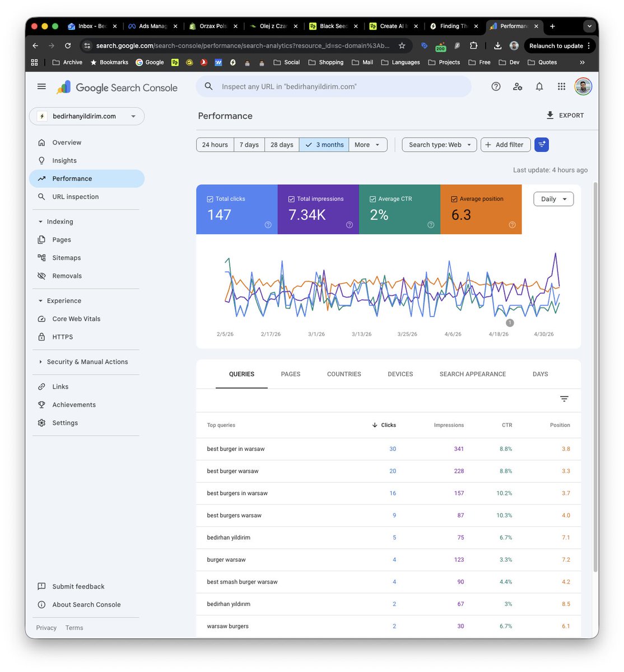Click the Add filter button
Viewport: 624px width, 672px height.
point(505,144)
